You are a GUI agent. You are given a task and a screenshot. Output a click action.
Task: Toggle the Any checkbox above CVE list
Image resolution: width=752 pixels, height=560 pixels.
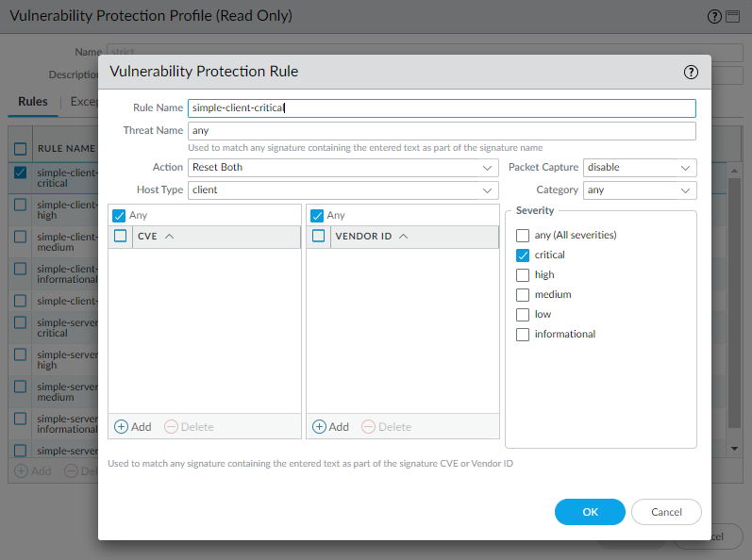click(x=119, y=216)
